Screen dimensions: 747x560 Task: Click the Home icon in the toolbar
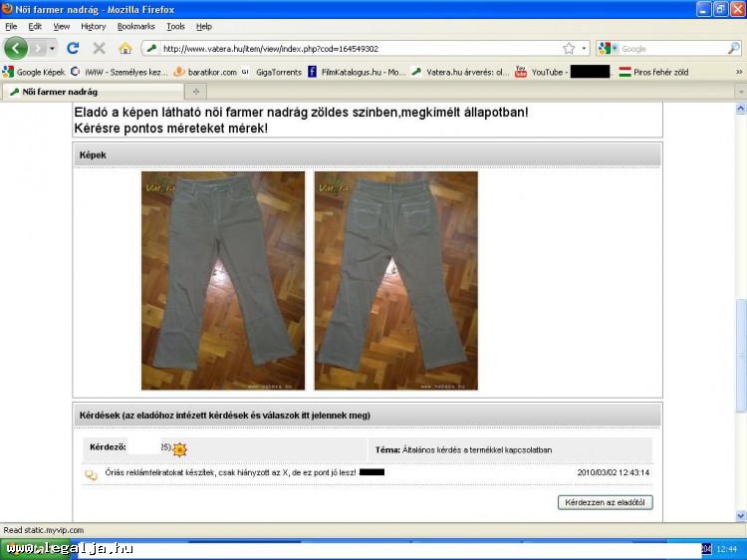pos(124,48)
